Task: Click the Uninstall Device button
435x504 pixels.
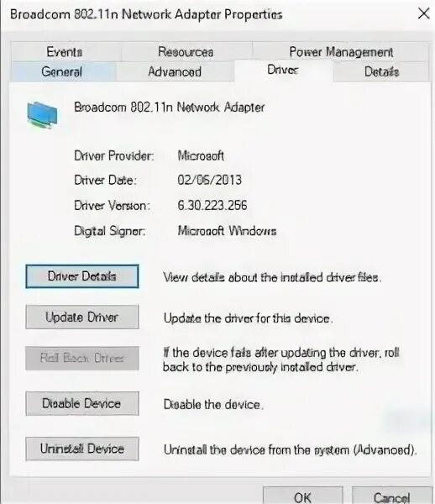Action: click(x=82, y=449)
